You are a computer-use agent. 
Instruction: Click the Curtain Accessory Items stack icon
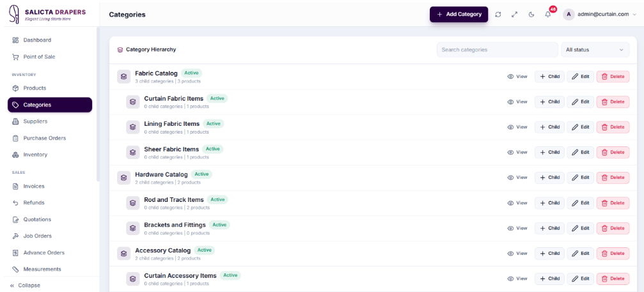point(132,279)
